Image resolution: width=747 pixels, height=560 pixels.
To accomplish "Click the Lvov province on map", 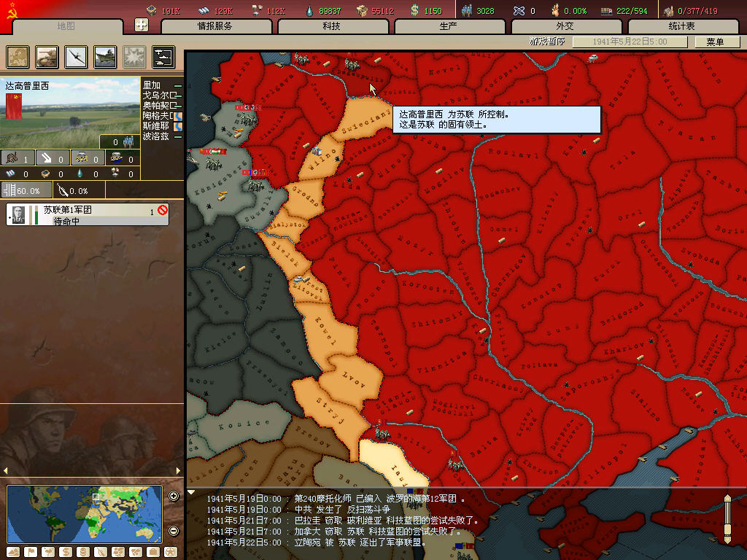I will click(352, 381).
